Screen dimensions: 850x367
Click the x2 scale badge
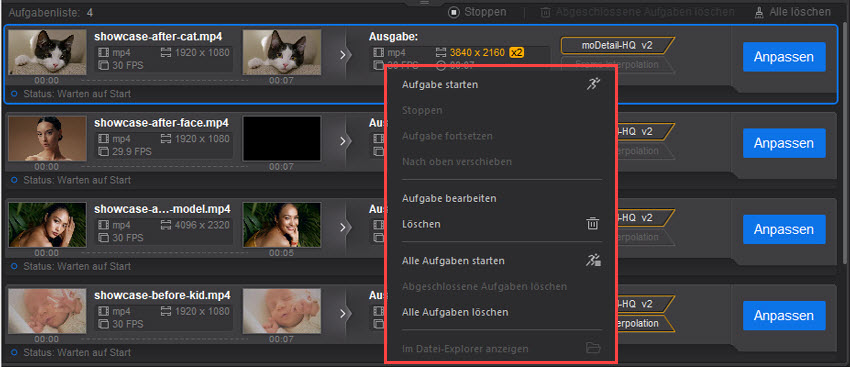point(517,53)
